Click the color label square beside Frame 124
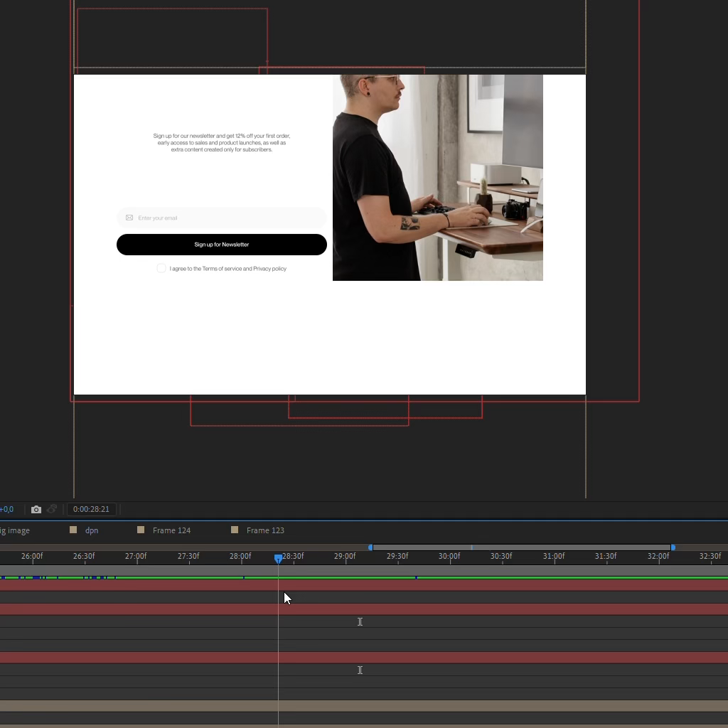The width and height of the screenshot is (728, 728). click(x=141, y=530)
